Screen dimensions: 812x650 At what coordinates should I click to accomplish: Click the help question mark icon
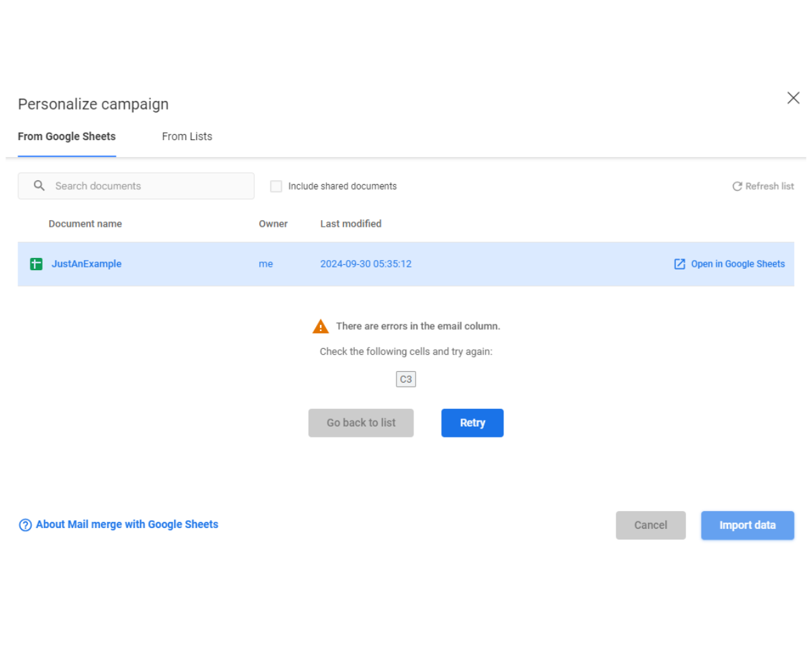click(x=26, y=525)
